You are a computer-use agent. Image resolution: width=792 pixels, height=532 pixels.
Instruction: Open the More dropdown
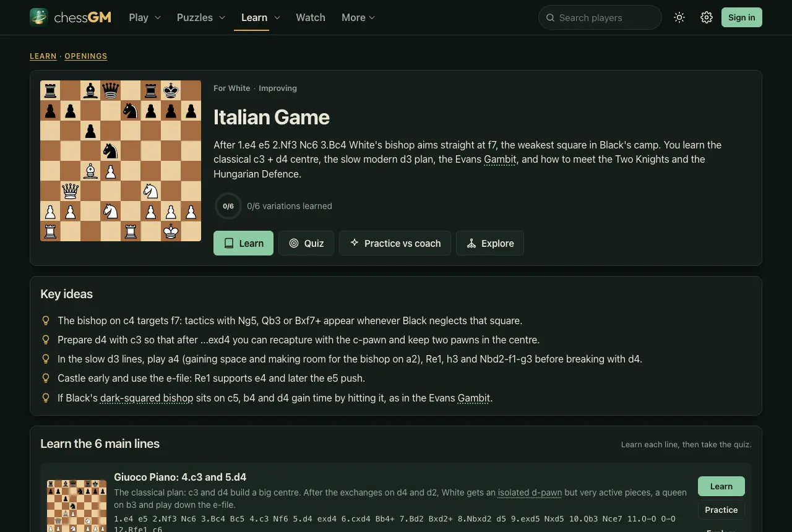[x=358, y=17]
